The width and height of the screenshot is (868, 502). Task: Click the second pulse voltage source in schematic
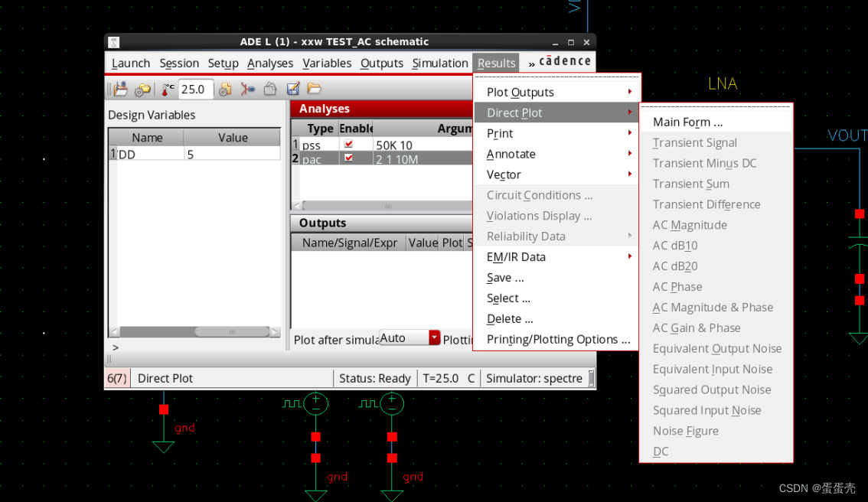pos(391,403)
